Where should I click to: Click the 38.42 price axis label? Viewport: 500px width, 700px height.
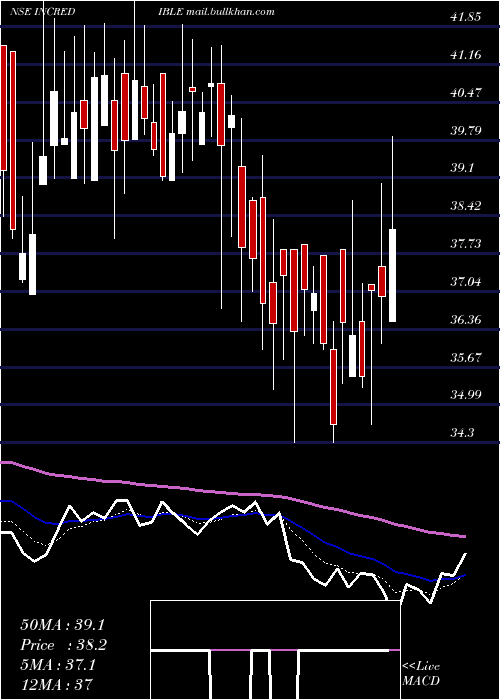coord(466,206)
